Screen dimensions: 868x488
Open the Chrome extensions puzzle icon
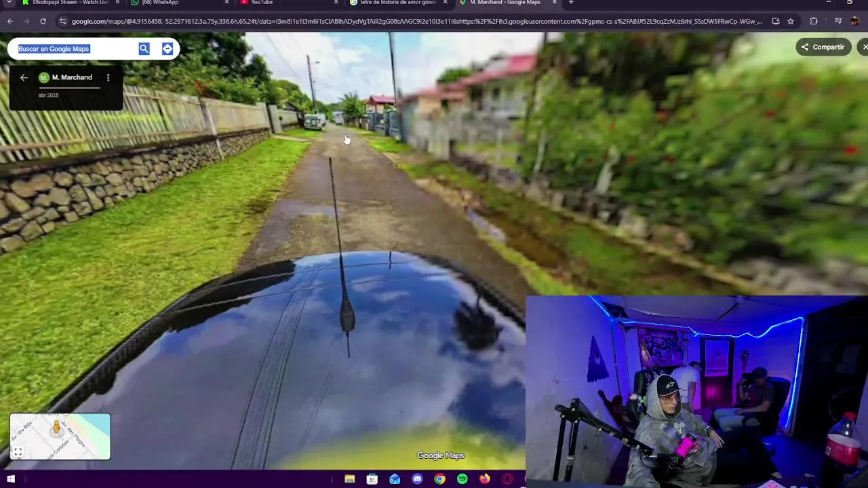click(814, 21)
